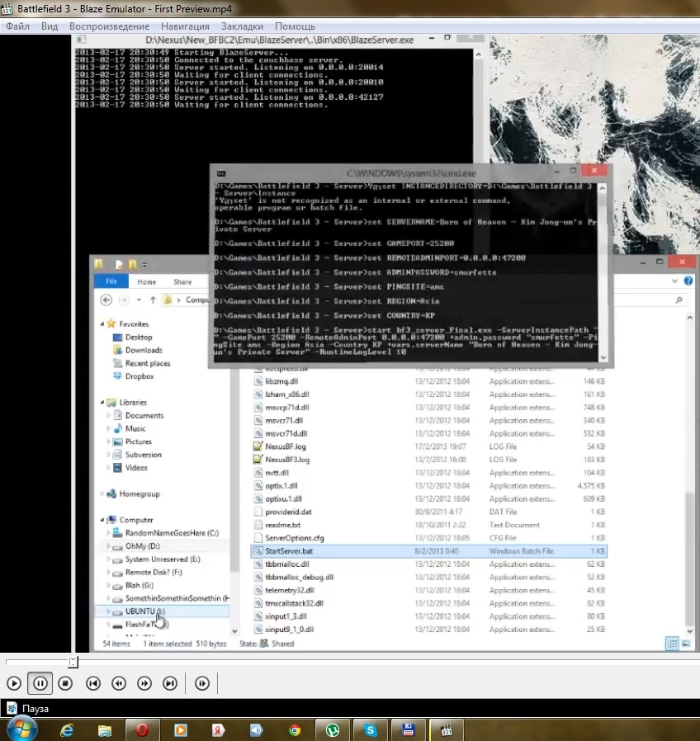Open uTorrent from the taskbar

(x=333, y=730)
